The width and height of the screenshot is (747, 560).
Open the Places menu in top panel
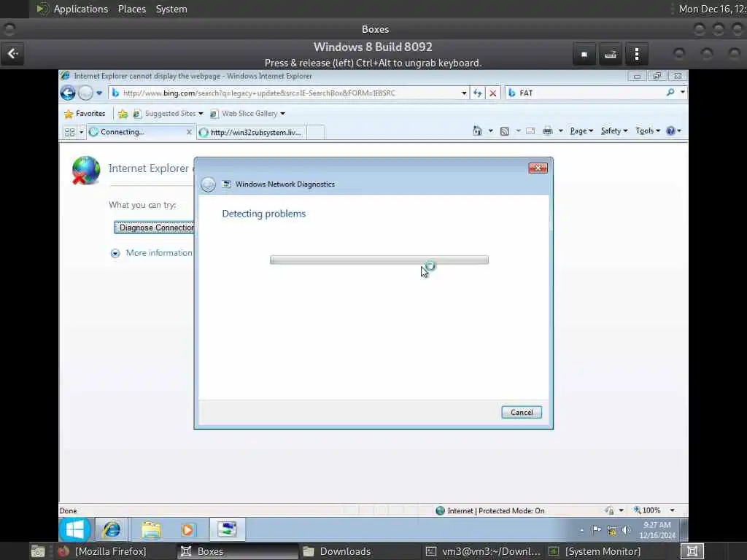pyautogui.click(x=132, y=9)
